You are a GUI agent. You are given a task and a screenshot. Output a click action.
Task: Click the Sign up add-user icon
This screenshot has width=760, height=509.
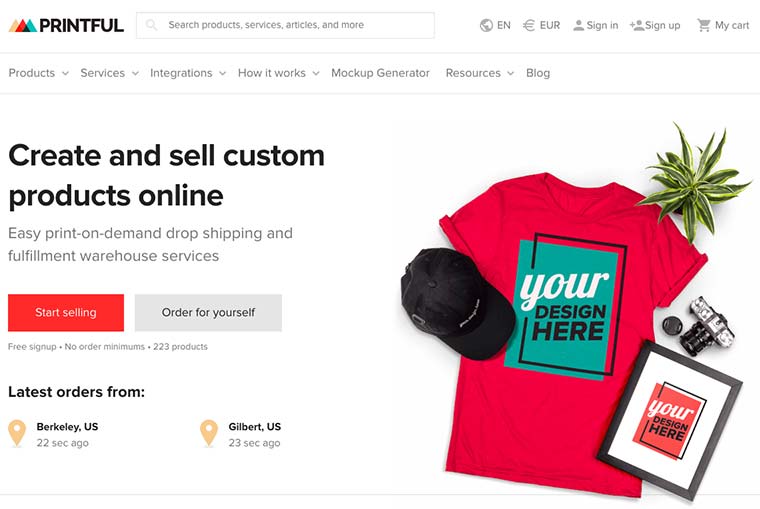[x=637, y=25]
